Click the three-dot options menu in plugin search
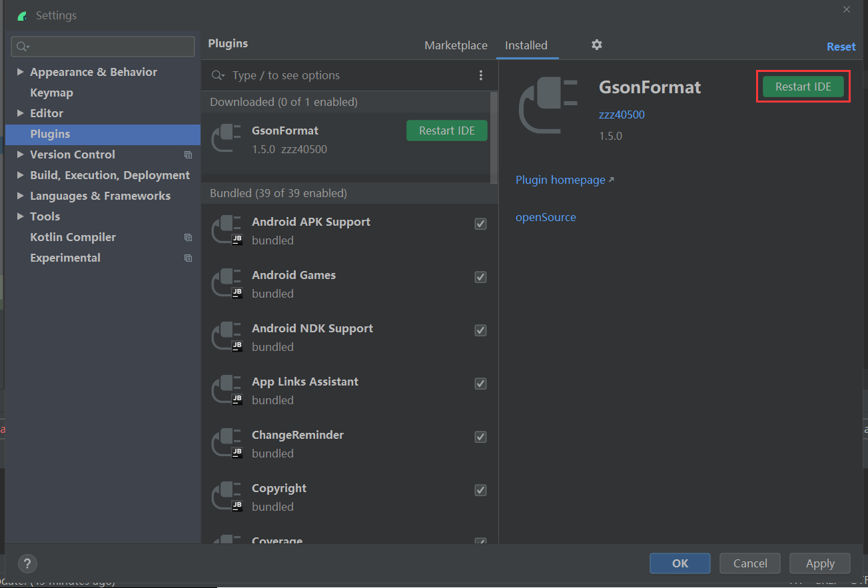Image resolution: width=868 pixels, height=588 pixels. click(481, 75)
